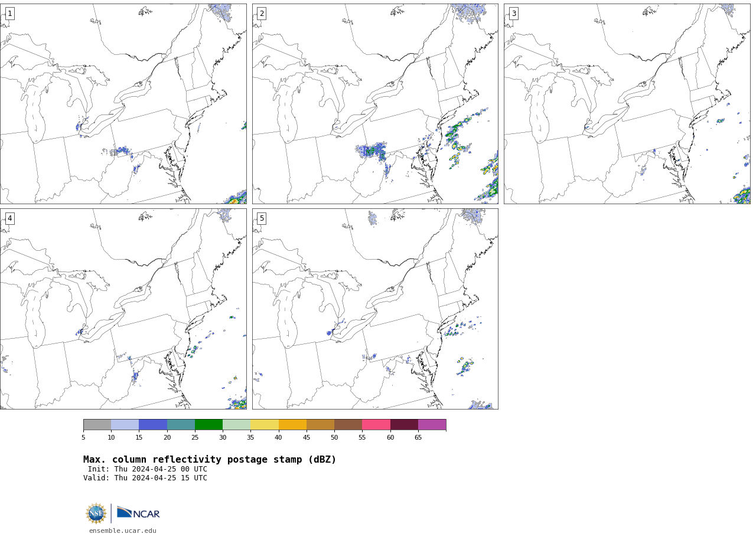756x537 pixels.
Task: Click the panel number 2 label
Action: [262, 14]
